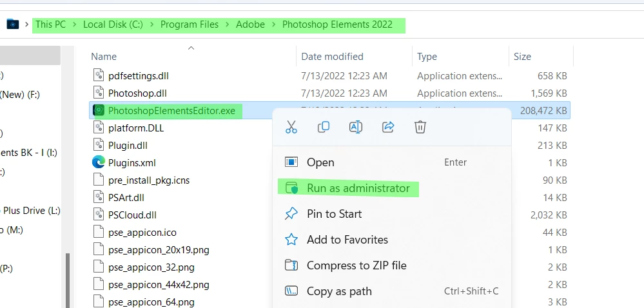Click the Delete trash icon in context menu
Viewport: 644px width, 308px height.
click(420, 127)
